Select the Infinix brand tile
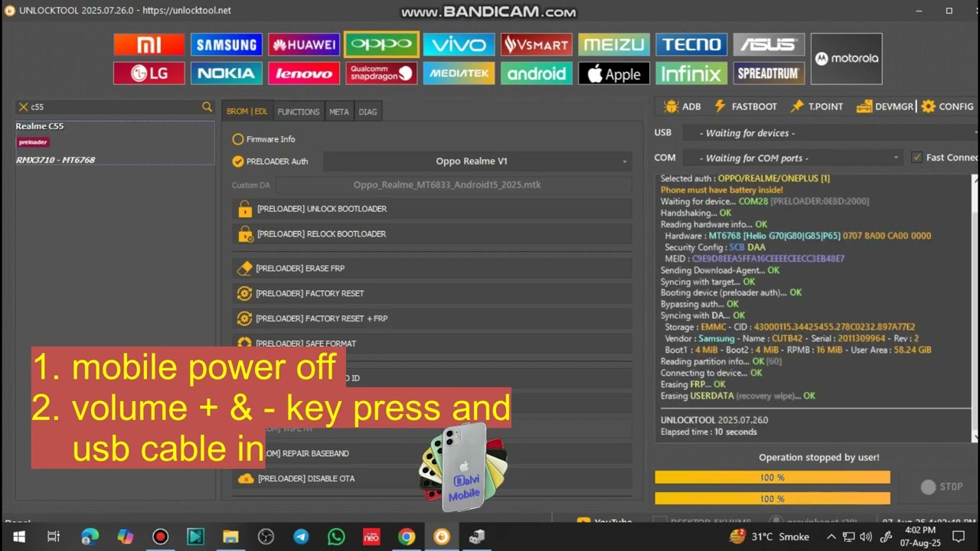 (691, 73)
